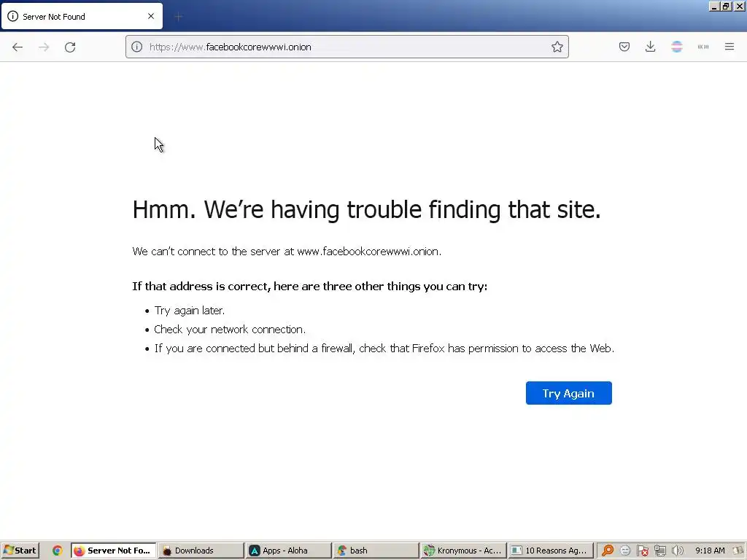The height and width of the screenshot is (560, 747).
Task: Focus the URL address bar
Action: click(x=347, y=47)
